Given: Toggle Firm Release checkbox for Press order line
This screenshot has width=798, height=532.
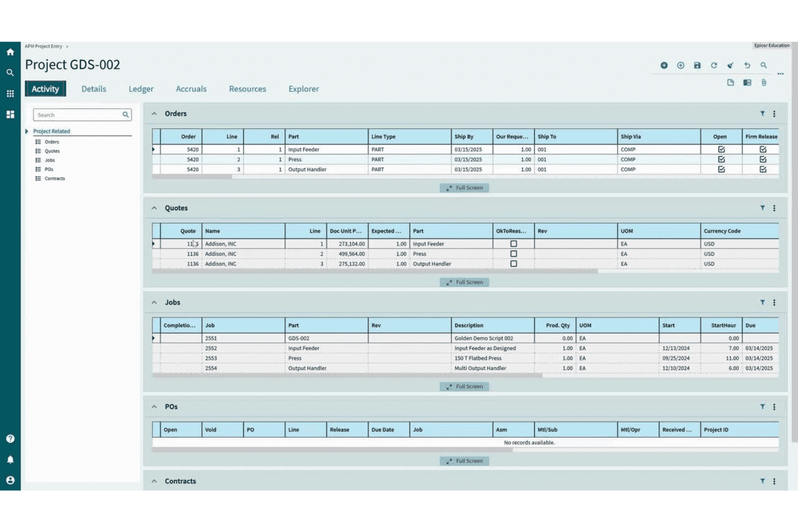Looking at the screenshot, I should (763, 160).
